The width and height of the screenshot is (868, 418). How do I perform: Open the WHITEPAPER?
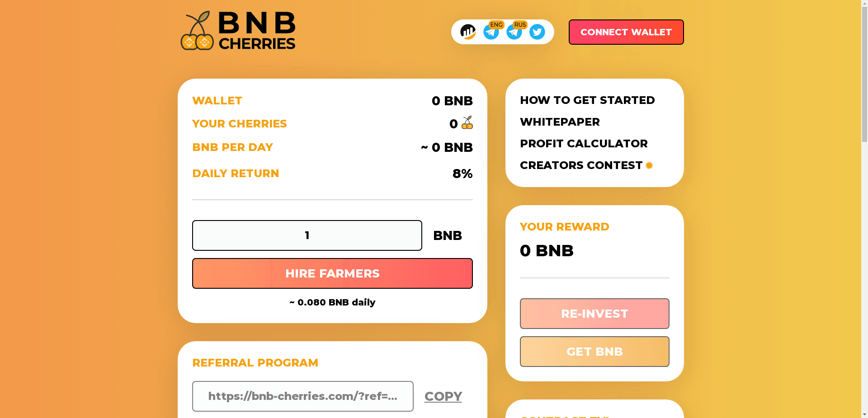tap(560, 122)
